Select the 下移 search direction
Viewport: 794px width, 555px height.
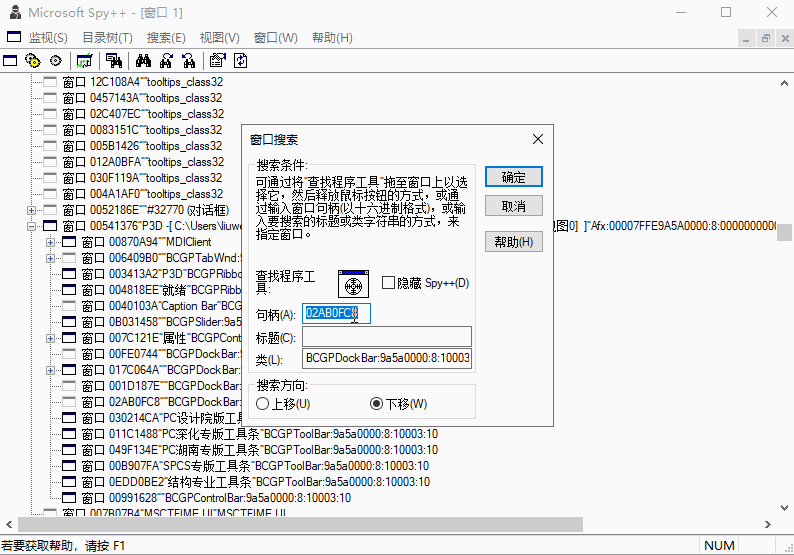click(376, 404)
